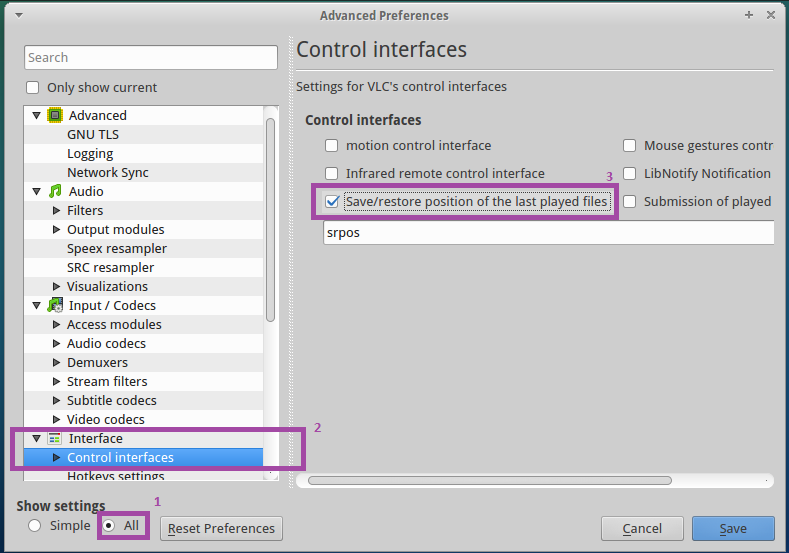Enable Infrared remote control interface checkbox

pyautogui.click(x=332, y=174)
